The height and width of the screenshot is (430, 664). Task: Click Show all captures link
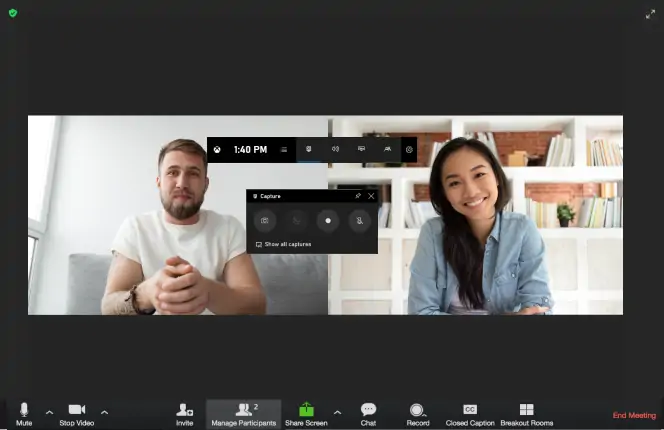pos(283,244)
